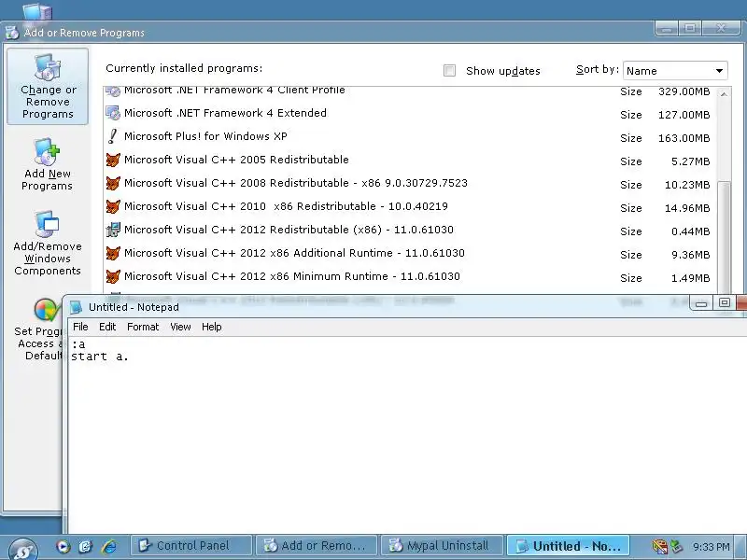Open Notepad Format menu
The height and width of the screenshot is (560, 747).
[x=143, y=327]
